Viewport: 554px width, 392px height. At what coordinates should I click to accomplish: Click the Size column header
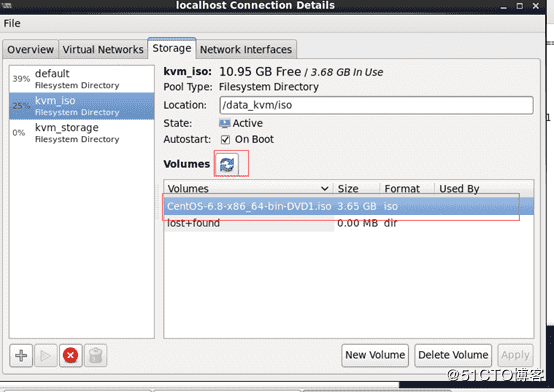coord(356,188)
